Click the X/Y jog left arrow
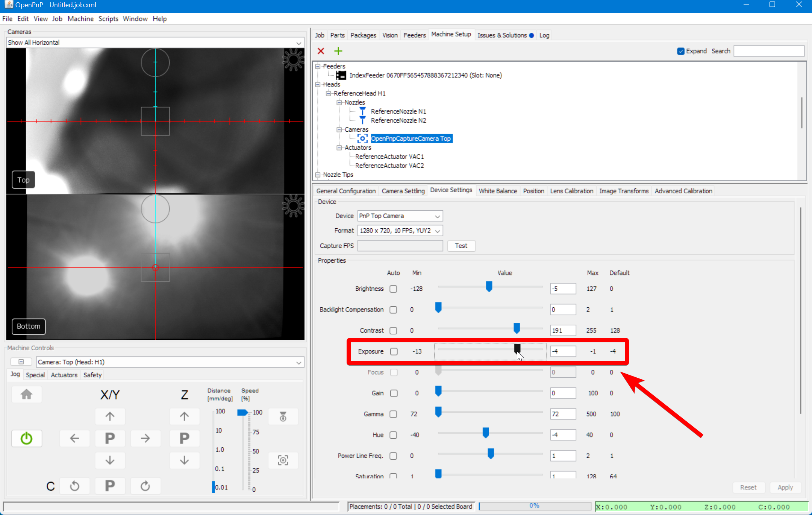Viewport: 812px width, 515px height. click(x=74, y=438)
